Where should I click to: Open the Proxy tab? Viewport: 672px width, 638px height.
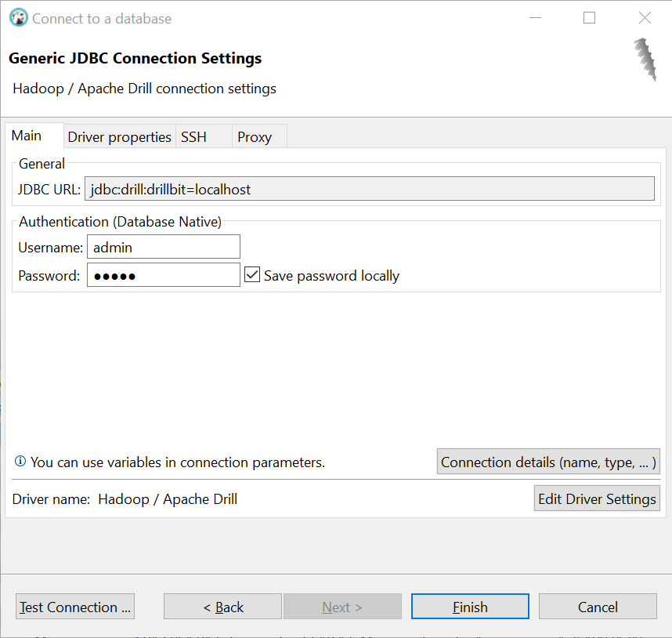point(254,136)
